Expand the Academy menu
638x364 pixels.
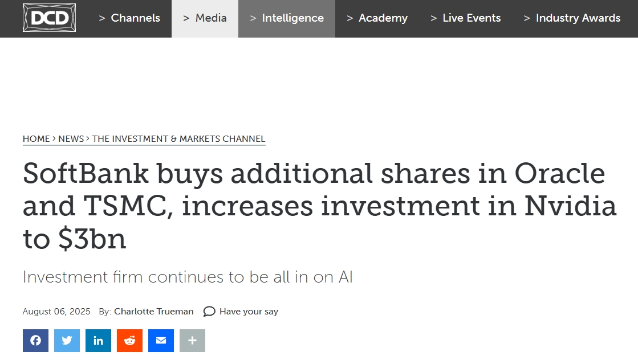coord(377,18)
